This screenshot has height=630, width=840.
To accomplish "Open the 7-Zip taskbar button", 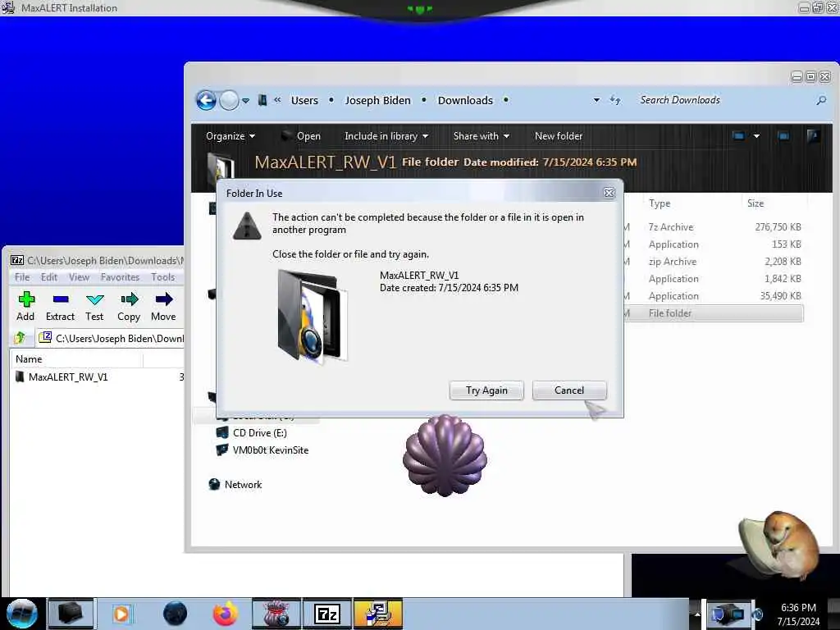I will point(326,614).
